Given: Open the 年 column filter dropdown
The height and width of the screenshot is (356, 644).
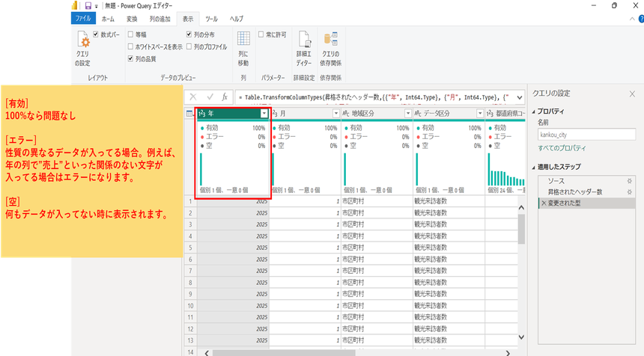Looking at the screenshot, I should (x=264, y=114).
